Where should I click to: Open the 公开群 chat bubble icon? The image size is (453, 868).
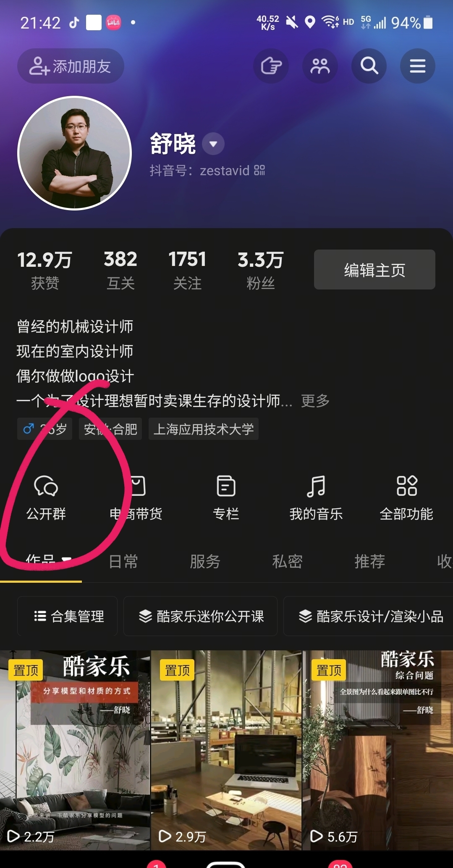pyautogui.click(x=46, y=486)
